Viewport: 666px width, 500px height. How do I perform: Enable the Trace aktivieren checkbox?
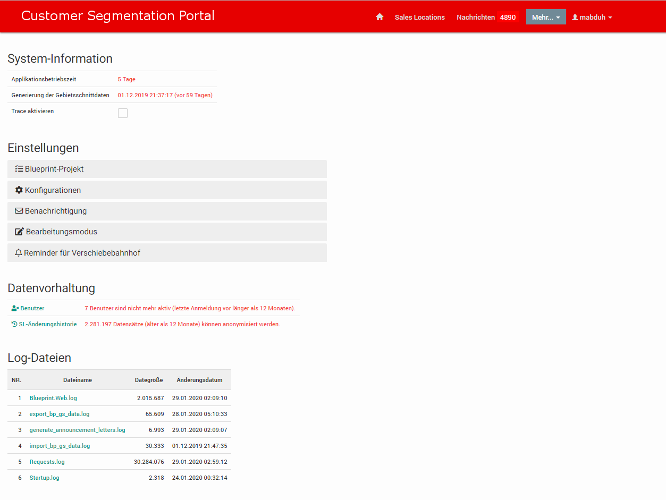point(123,113)
